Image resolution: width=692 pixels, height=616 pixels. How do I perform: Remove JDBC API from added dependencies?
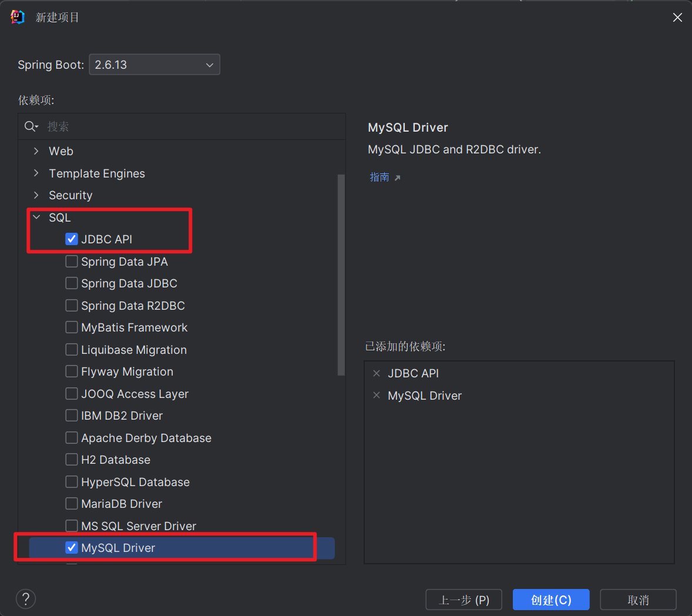(x=377, y=373)
